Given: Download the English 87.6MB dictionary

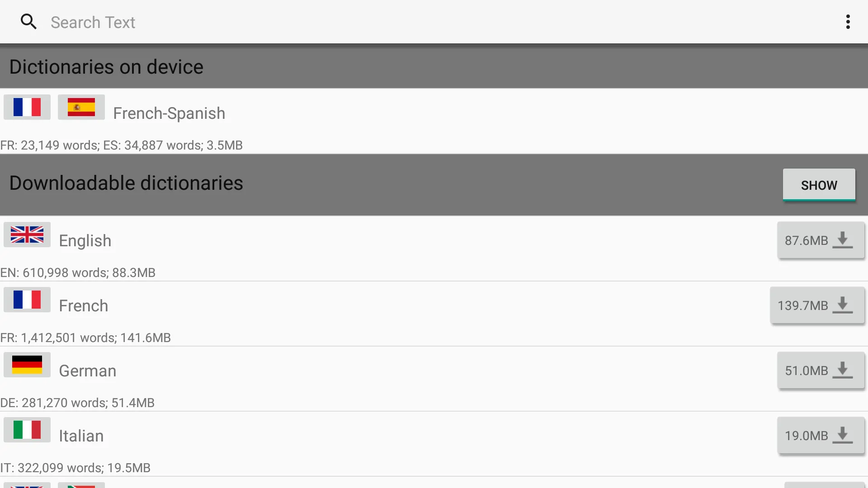Looking at the screenshot, I should pos(819,239).
